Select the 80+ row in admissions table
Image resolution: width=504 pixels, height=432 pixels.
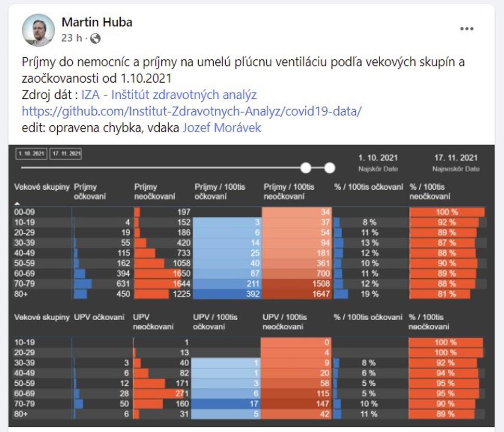[x=250, y=294]
